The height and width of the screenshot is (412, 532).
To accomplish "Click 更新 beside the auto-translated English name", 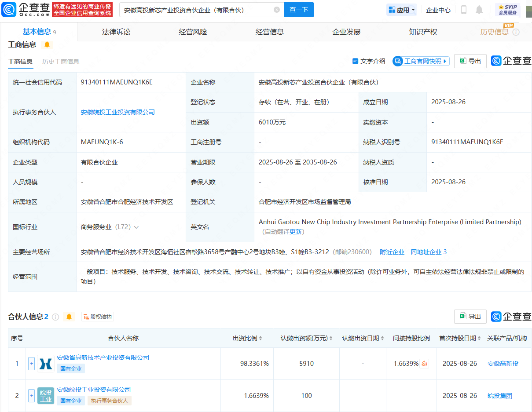I will [x=296, y=232].
